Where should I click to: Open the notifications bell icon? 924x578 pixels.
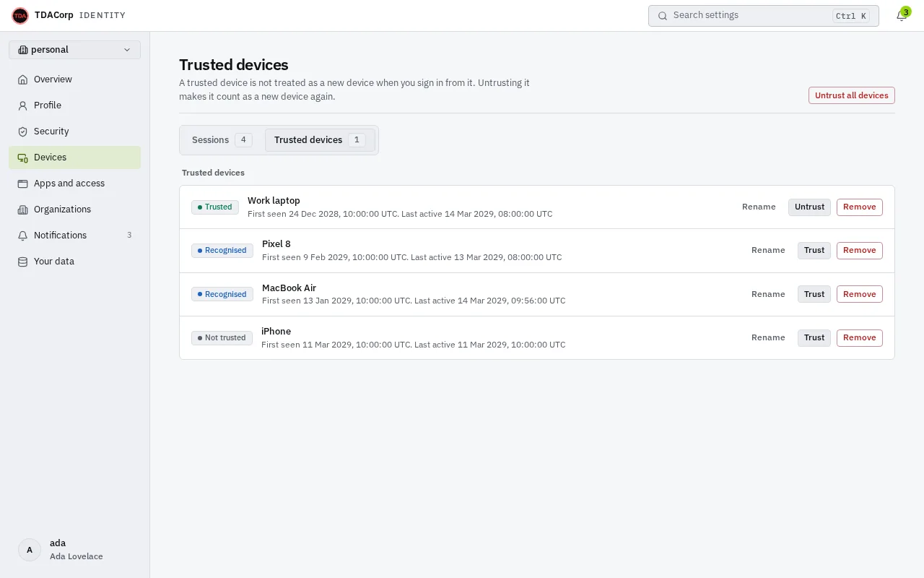coord(901,16)
